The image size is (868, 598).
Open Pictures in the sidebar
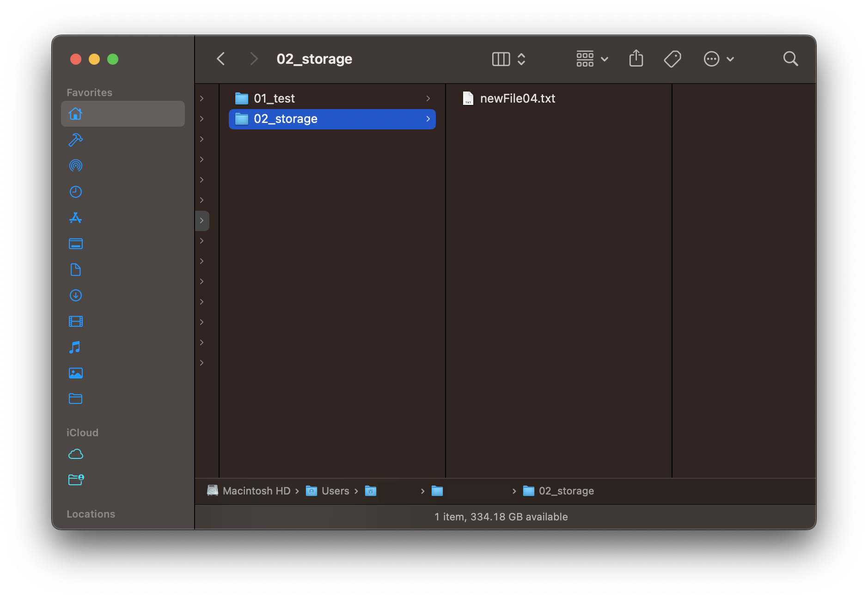[75, 373]
